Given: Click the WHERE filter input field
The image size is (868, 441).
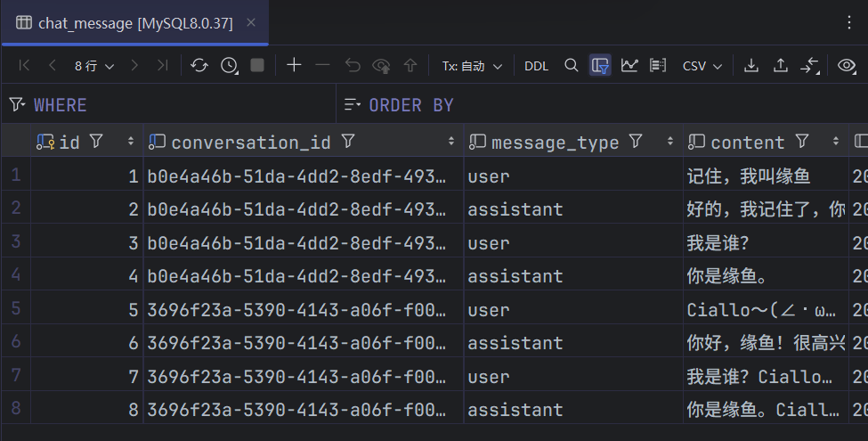Looking at the screenshot, I should pos(178,105).
